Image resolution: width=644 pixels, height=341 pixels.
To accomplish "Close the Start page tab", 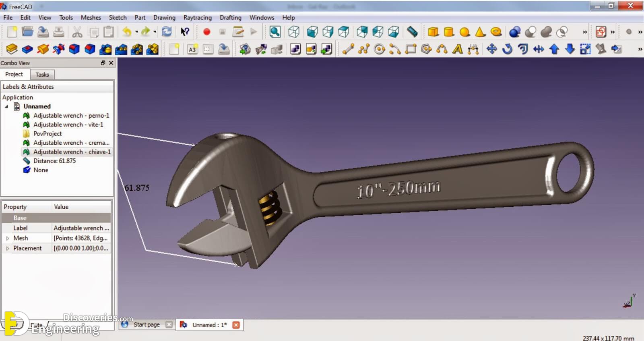I will [x=169, y=324].
